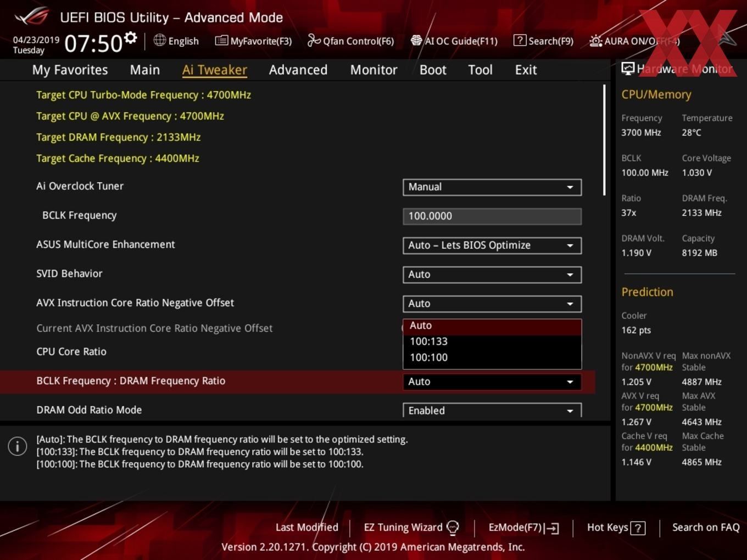Switch to Exit tab

point(526,70)
